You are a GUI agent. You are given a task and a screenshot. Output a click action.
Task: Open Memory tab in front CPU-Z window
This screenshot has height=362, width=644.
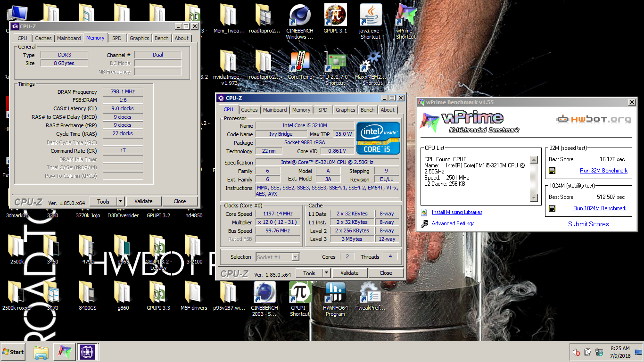click(301, 110)
